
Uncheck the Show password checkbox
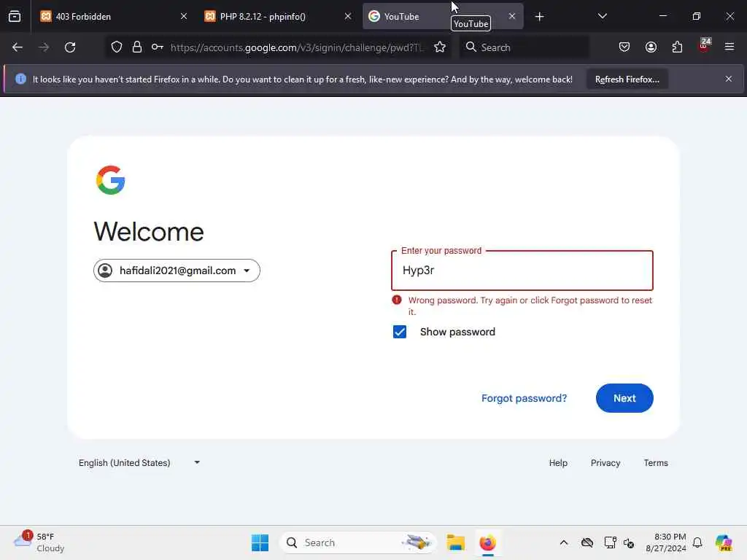click(x=400, y=332)
